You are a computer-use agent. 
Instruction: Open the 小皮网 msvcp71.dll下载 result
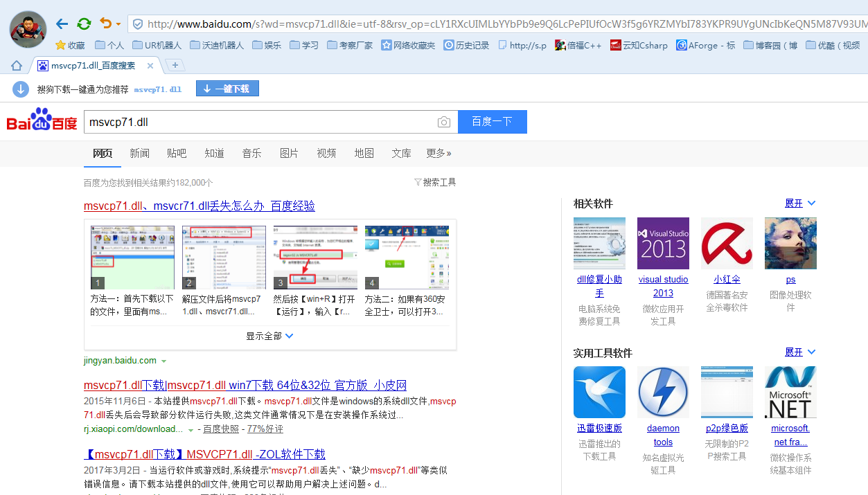(x=245, y=386)
